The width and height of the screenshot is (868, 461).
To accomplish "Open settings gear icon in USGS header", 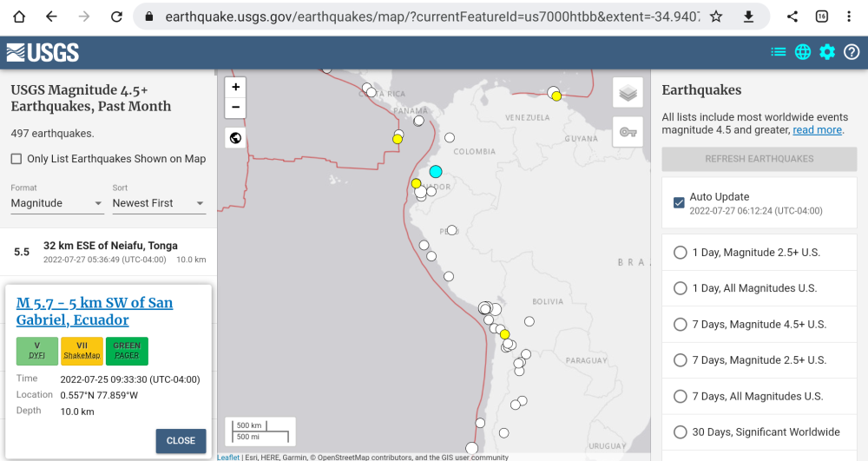I will pos(827,52).
